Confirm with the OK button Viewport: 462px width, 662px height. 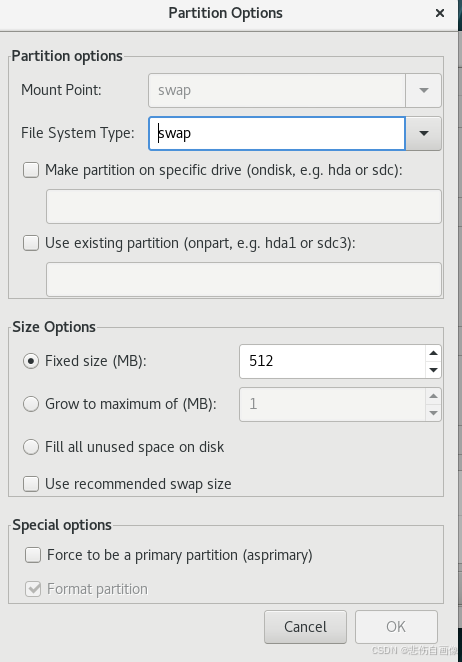point(396,627)
